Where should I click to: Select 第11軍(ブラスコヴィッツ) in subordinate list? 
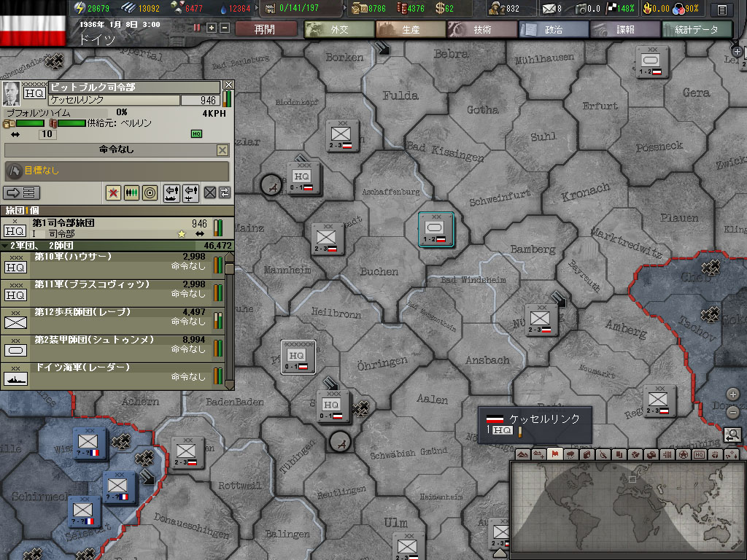click(112, 292)
